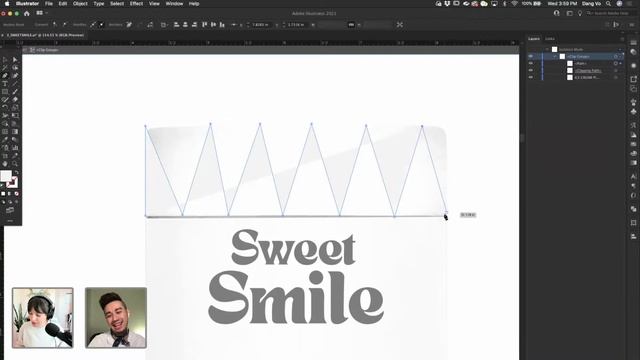Select the Artboard tool
Viewport: 640px width, 360px height.
pyautogui.click(x=5, y=156)
